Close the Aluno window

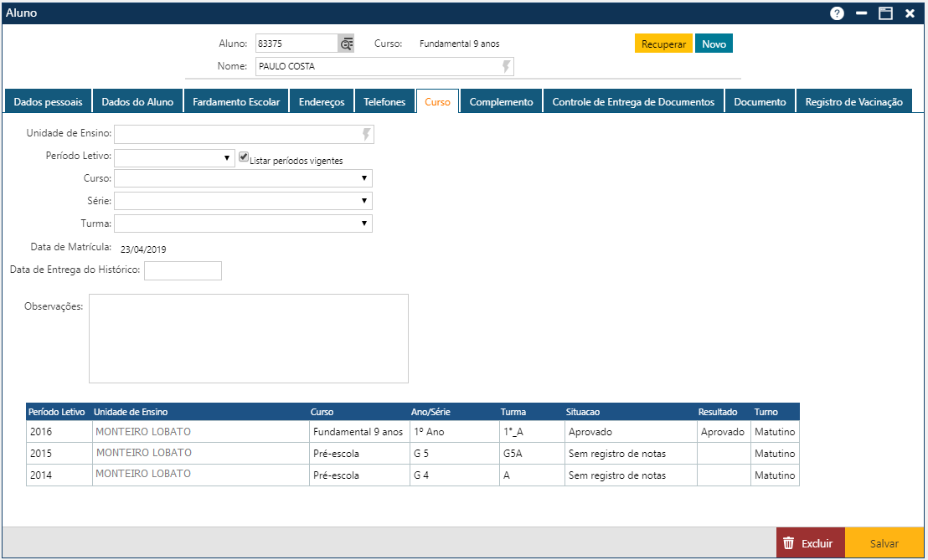pos(910,13)
